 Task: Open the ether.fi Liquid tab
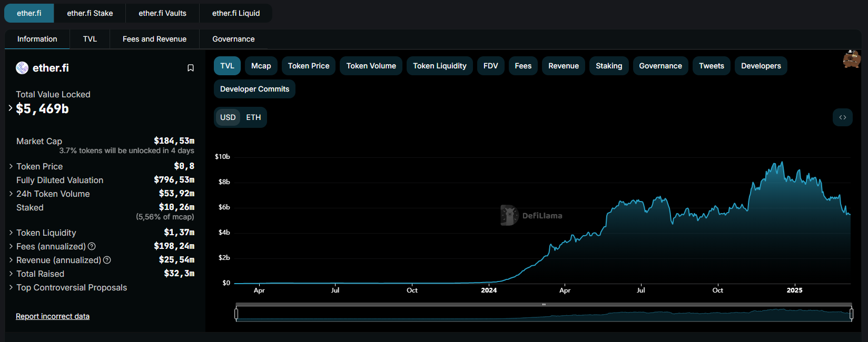[x=236, y=13]
